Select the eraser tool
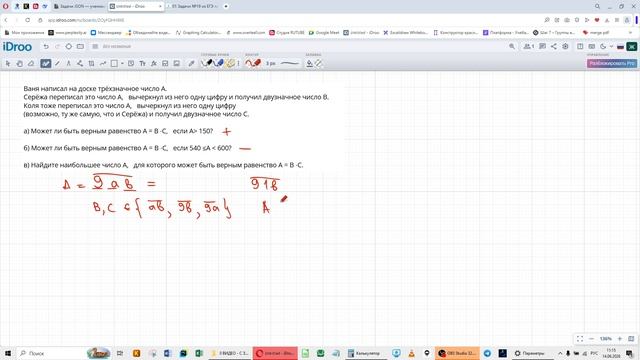This screenshot has width=640, height=360. coord(31,63)
